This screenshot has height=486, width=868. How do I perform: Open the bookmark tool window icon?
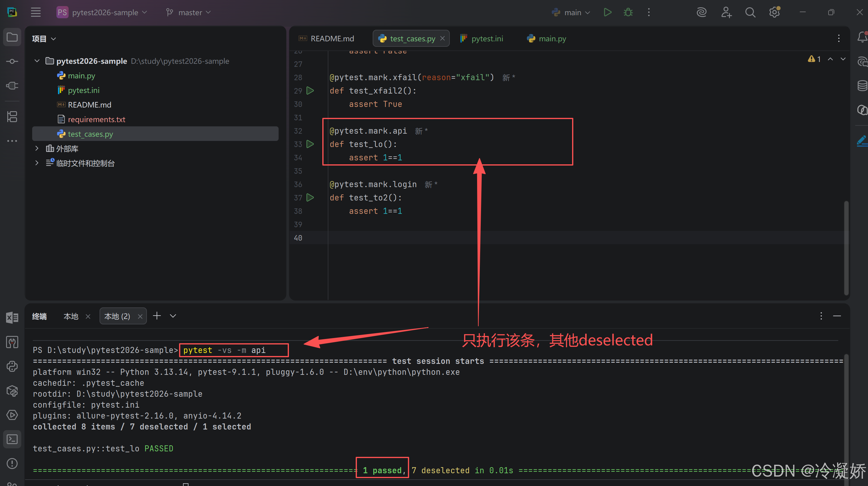pos(12,342)
